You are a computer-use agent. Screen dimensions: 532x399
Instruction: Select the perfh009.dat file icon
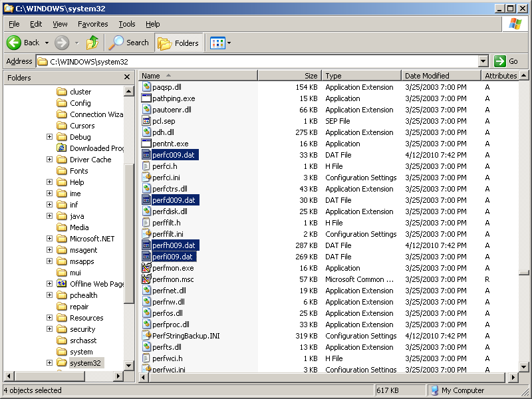146,245
